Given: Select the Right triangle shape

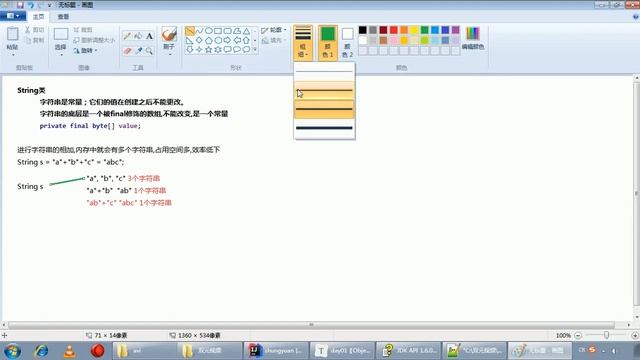Looking at the screenshot, I should click(x=190, y=40).
